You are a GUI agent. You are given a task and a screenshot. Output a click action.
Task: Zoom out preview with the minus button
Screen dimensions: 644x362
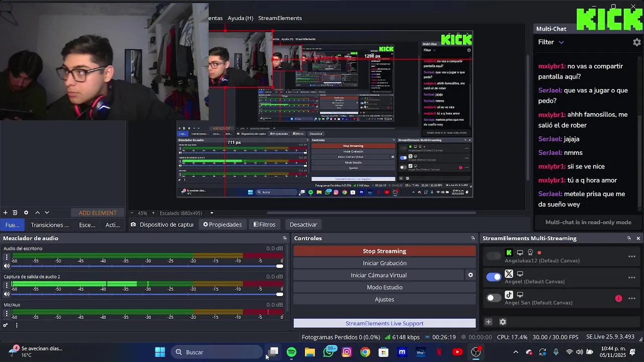(x=132, y=213)
